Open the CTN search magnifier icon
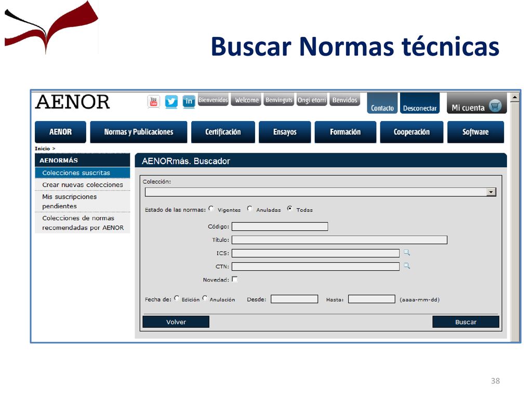Viewport: 532px width, 399px height. click(x=407, y=266)
